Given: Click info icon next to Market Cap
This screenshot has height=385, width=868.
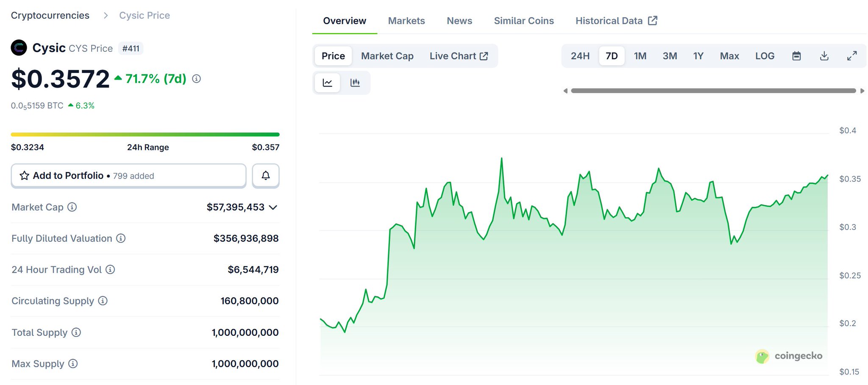Looking at the screenshot, I should [x=72, y=207].
